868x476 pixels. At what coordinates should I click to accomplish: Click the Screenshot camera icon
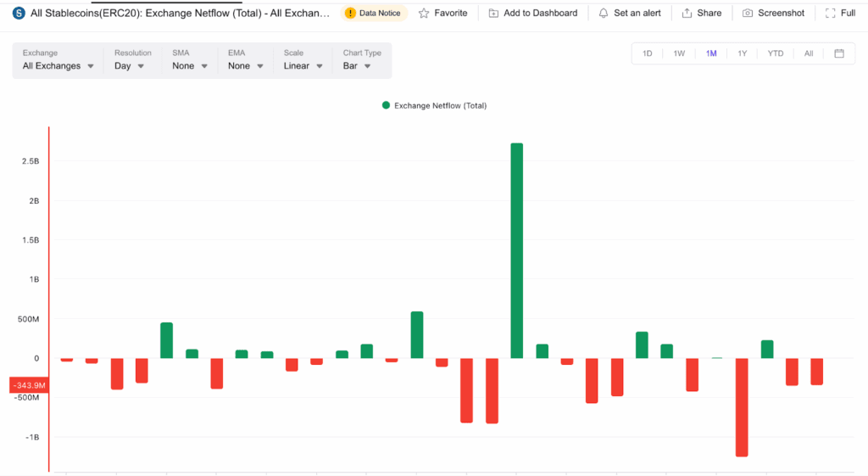click(748, 14)
